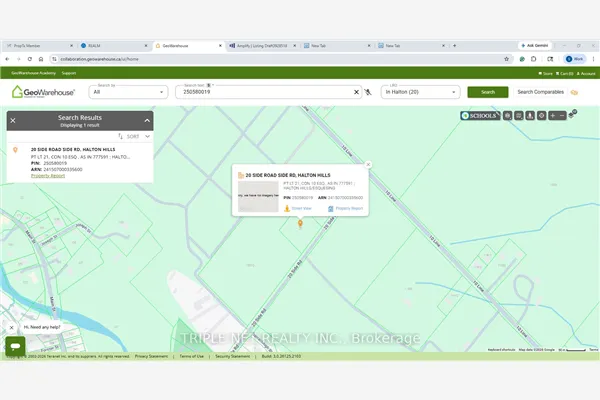
Task: Click the diamond-shaped map toolbar icon
Action: (x=541, y=116)
